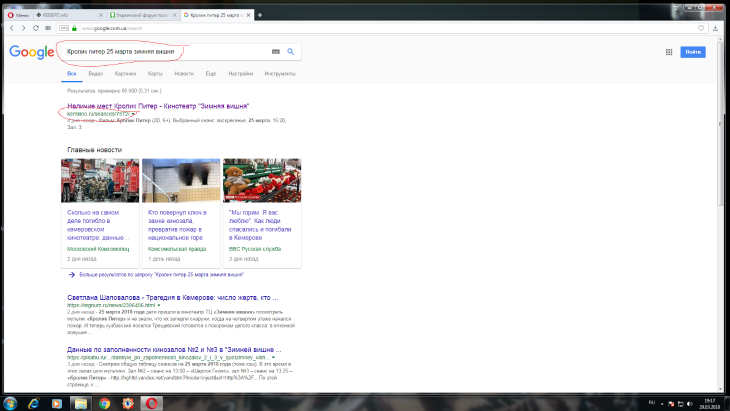Open the downloads arrow icon
Screen dimensions: 730x411
pos(716,28)
